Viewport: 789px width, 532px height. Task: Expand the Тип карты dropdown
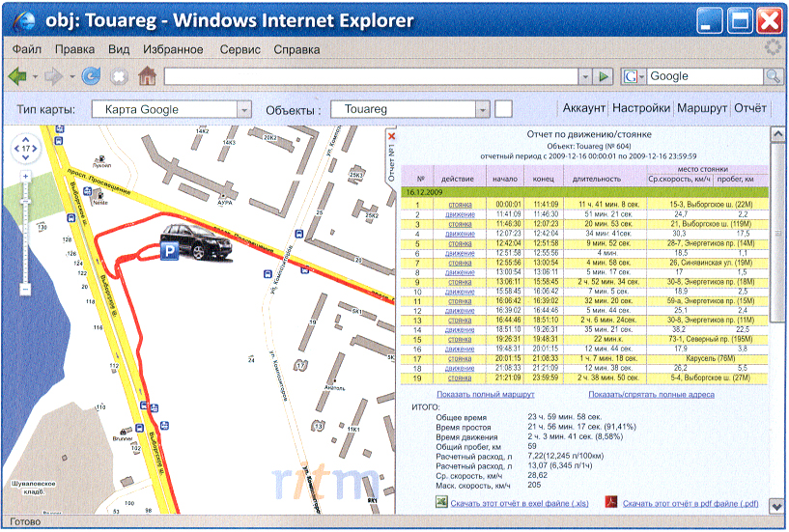[244, 110]
